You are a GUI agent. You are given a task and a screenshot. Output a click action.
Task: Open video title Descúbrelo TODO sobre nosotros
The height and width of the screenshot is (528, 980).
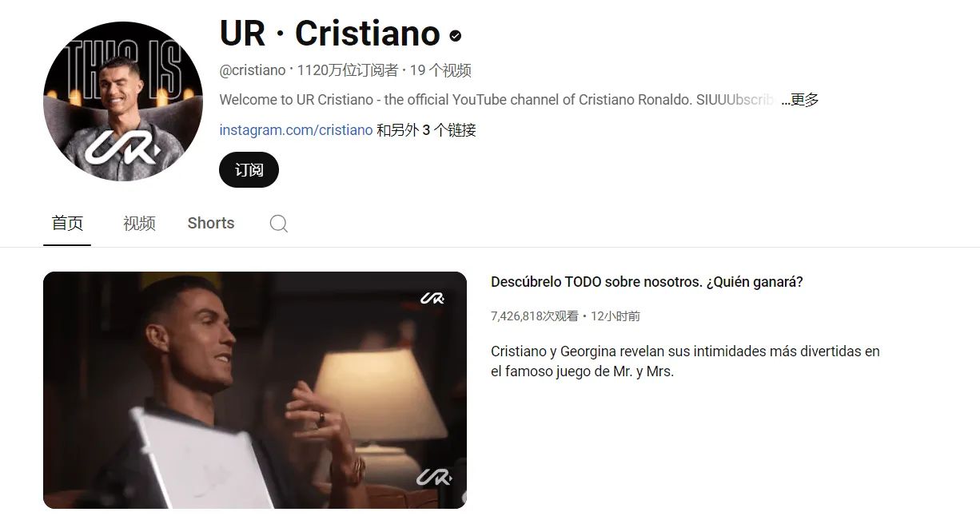click(647, 282)
